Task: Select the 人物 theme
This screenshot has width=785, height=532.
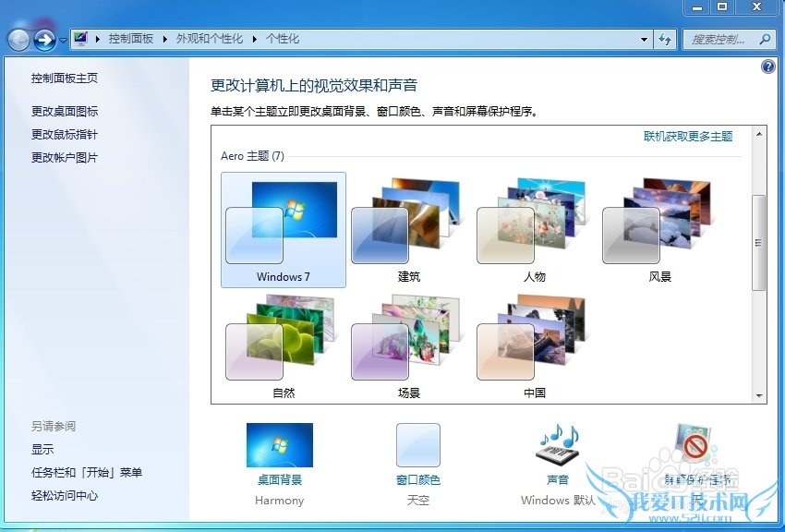Action: 534,230
